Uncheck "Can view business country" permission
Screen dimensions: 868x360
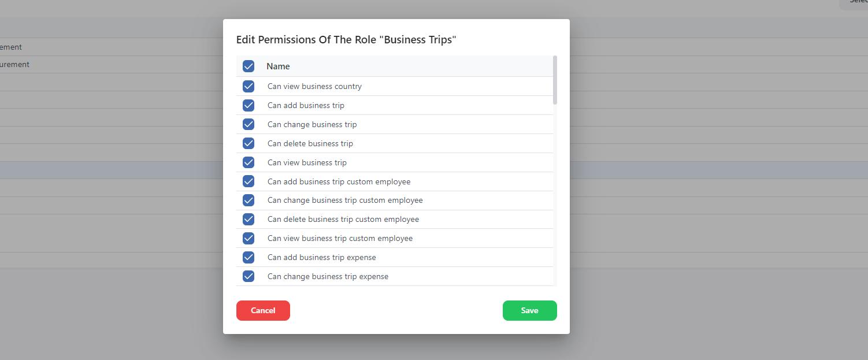coord(248,86)
